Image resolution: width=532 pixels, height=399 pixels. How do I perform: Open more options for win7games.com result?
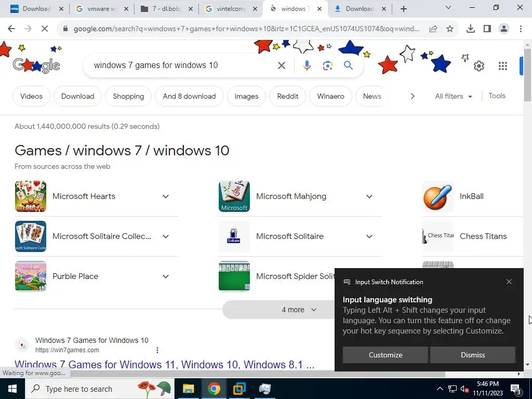click(157, 350)
